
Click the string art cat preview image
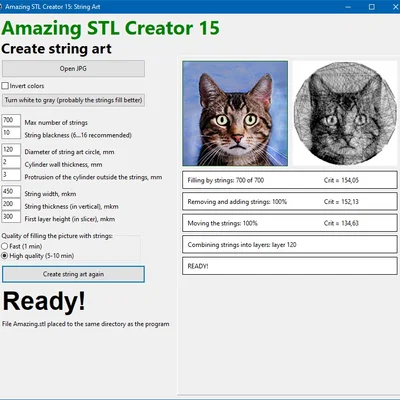pyautogui.click(x=345, y=113)
